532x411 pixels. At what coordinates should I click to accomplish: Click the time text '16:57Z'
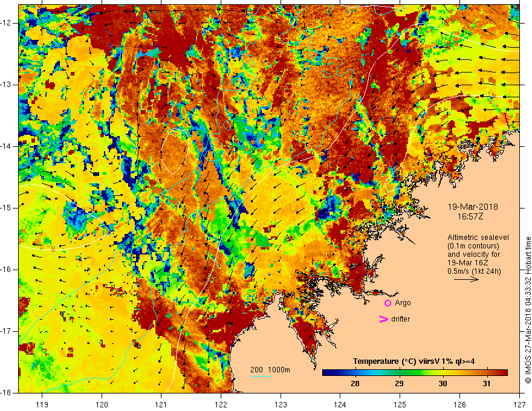click(x=470, y=216)
